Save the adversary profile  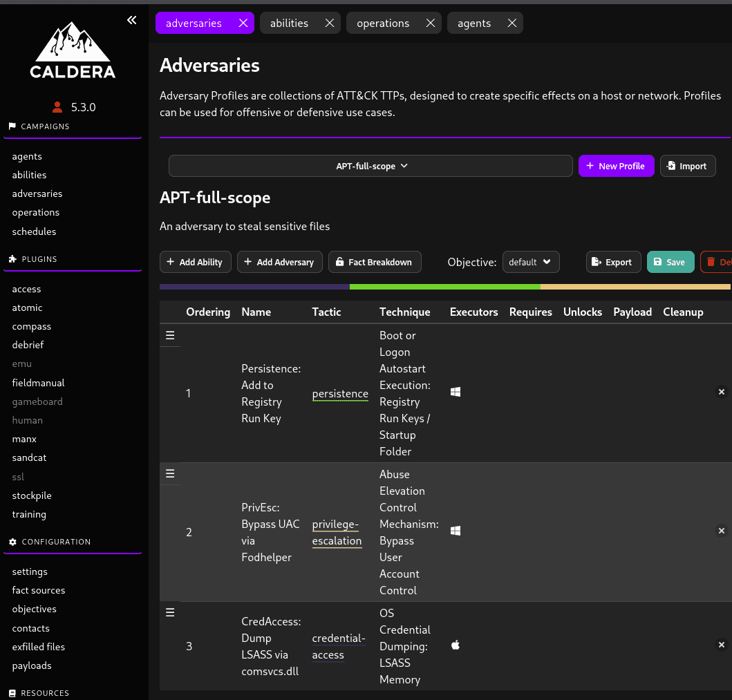(670, 263)
